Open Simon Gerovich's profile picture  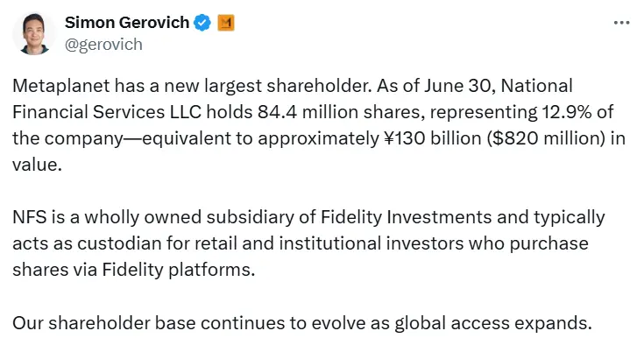(x=34, y=33)
